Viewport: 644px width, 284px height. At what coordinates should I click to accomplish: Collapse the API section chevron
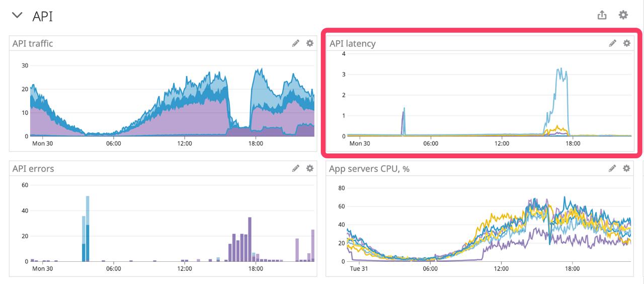[x=17, y=15]
